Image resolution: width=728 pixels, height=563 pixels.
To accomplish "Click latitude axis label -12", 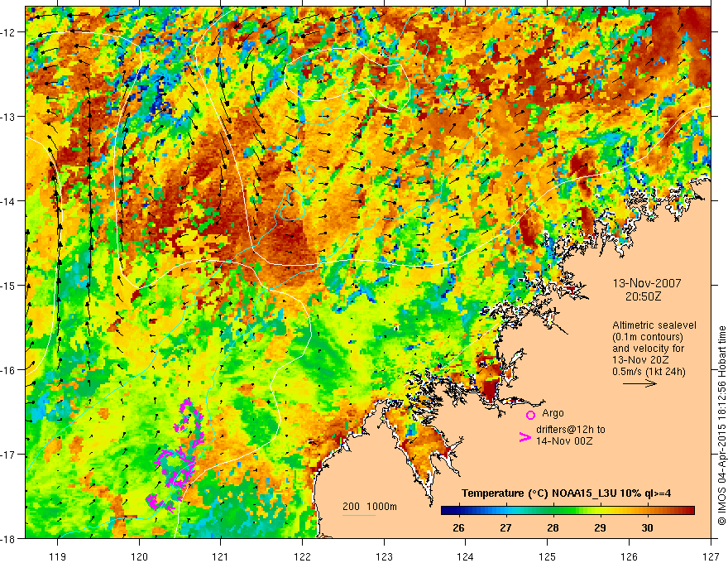I will pyautogui.click(x=9, y=32).
